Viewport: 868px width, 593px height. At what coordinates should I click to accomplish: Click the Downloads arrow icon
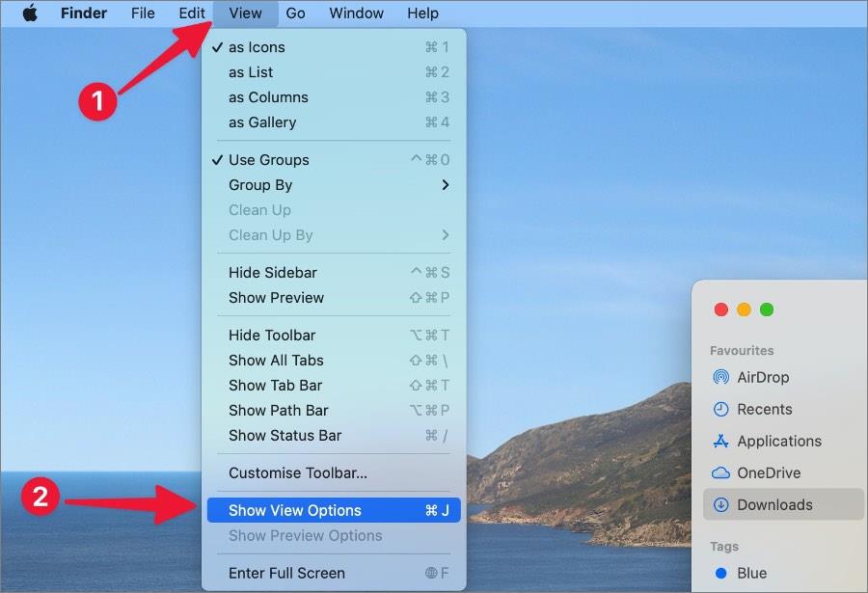[720, 504]
